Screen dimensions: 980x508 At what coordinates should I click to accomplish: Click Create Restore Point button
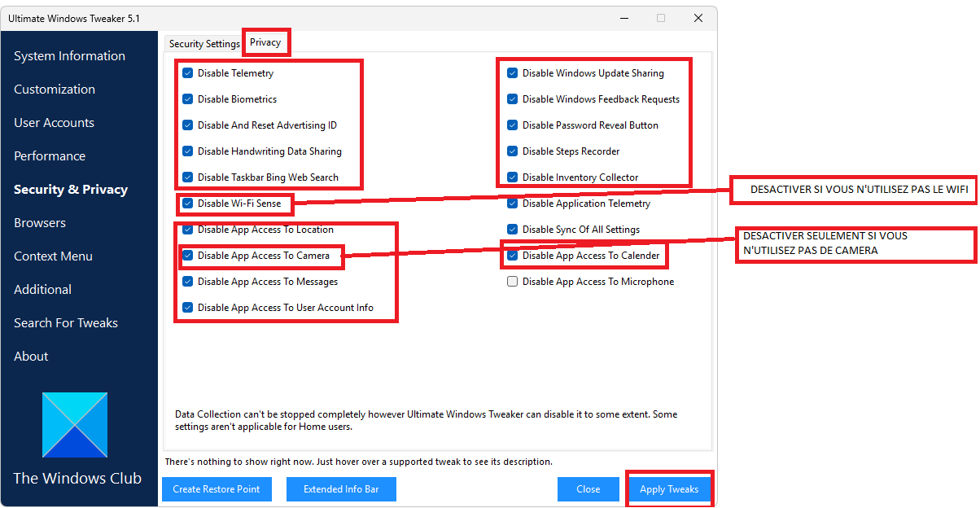point(217,489)
